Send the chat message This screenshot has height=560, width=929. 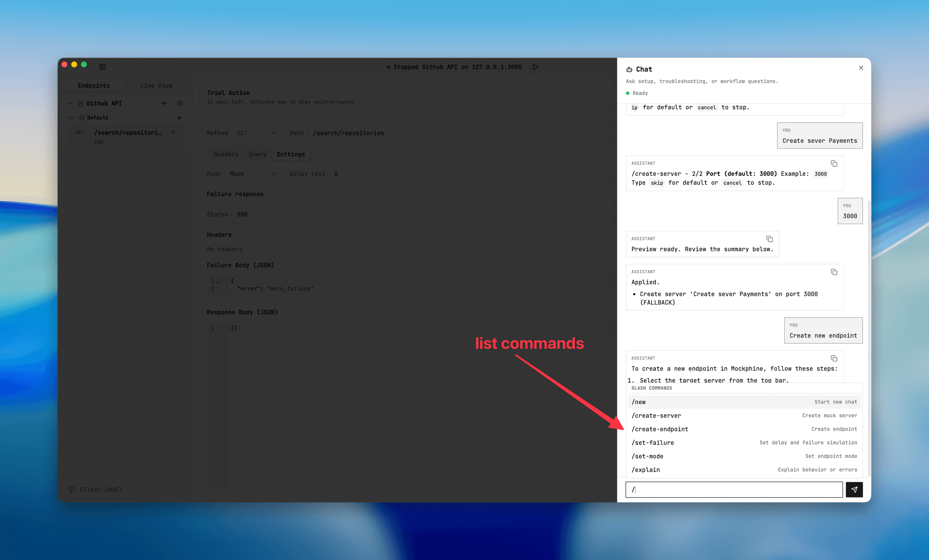854,490
